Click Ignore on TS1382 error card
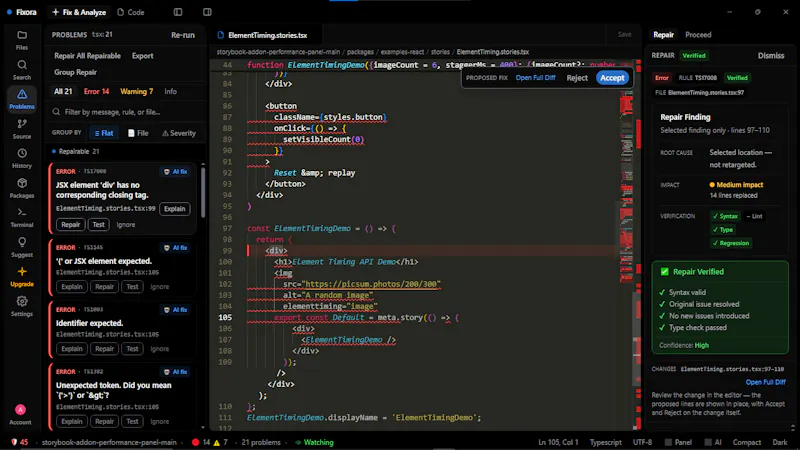800x450 pixels. [159, 421]
